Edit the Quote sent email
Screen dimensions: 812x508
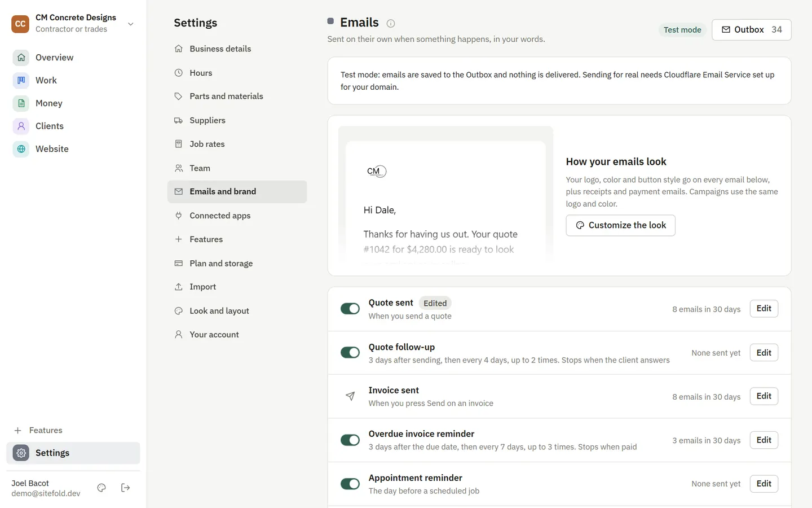coord(764,309)
